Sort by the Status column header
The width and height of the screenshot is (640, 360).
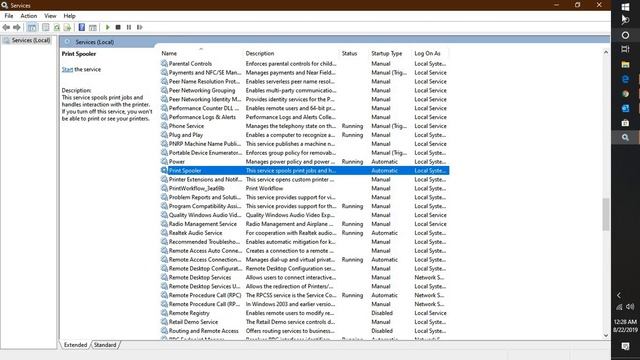[x=349, y=53]
